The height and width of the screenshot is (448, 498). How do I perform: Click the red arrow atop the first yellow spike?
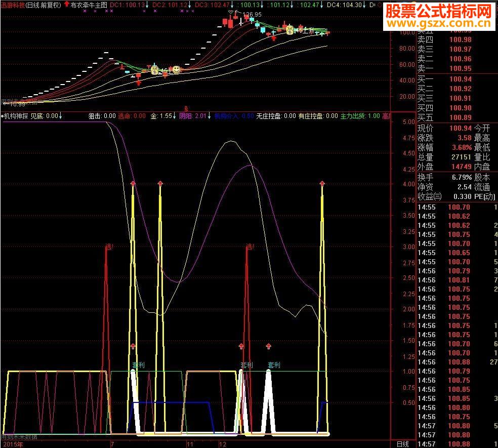click(x=133, y=183)
